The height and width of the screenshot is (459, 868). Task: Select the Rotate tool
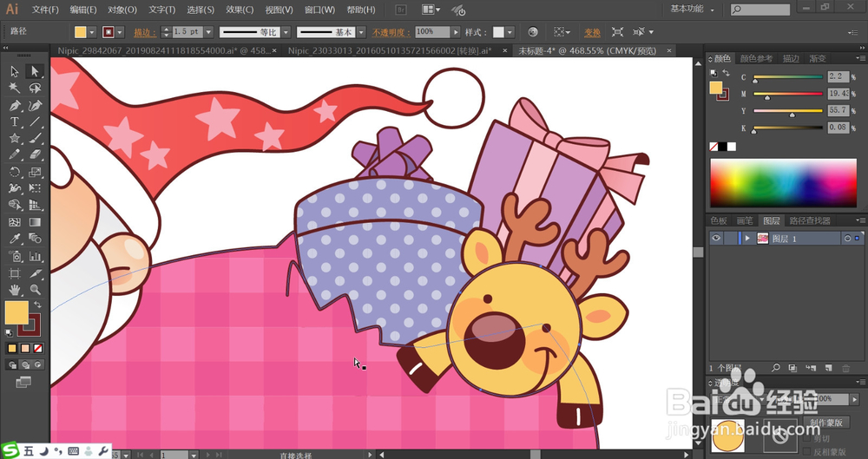point(15,172)
